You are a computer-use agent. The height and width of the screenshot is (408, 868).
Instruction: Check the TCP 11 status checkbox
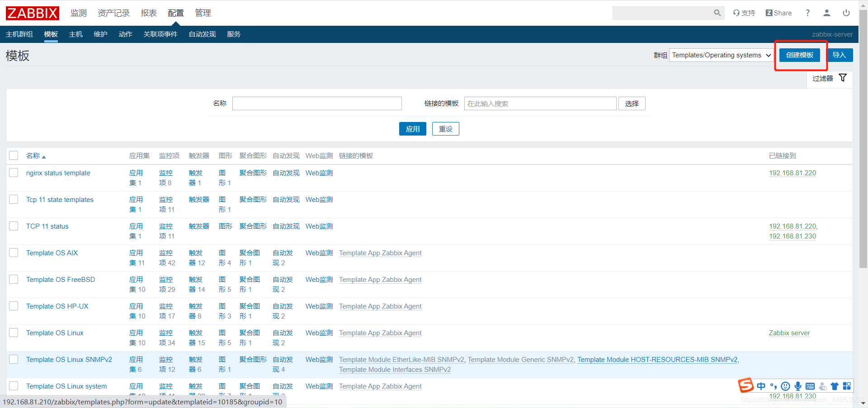coord(14,226)
